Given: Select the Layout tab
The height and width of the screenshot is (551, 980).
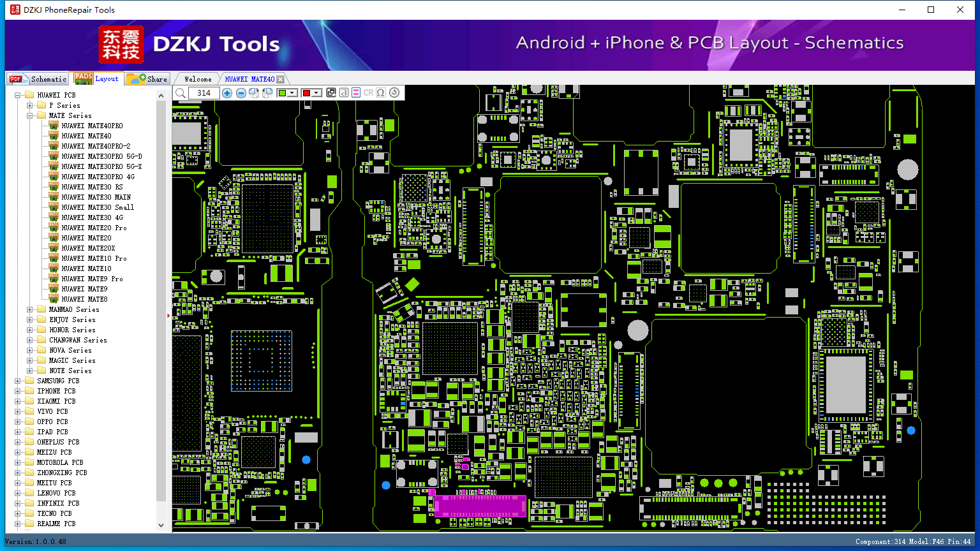Looking at the screenshot, I should 96,78.
